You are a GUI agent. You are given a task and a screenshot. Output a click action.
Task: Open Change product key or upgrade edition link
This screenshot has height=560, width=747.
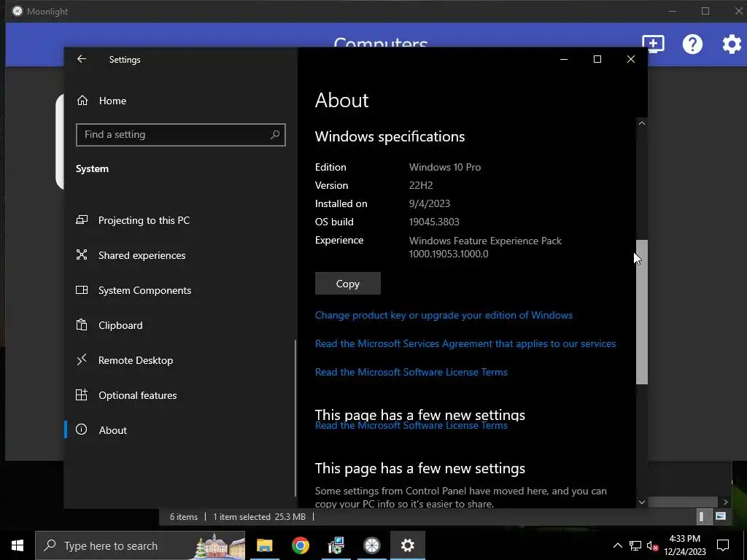(x=444, y=315)
